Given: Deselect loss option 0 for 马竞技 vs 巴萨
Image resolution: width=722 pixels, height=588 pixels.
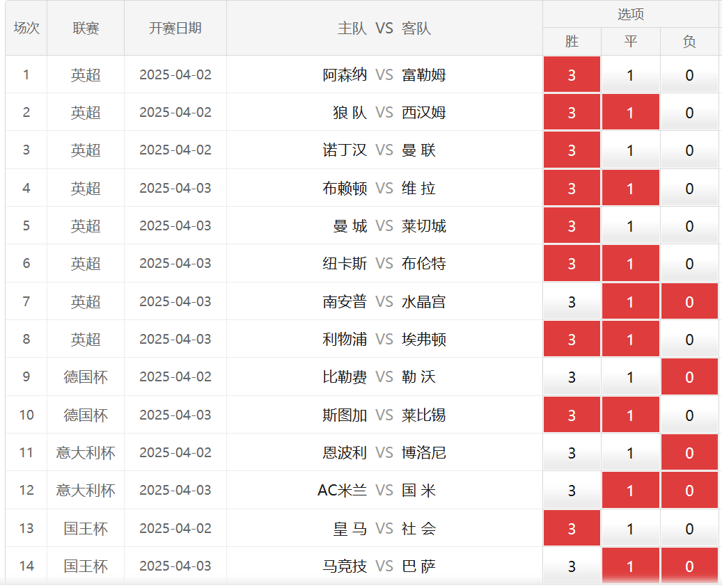Looking at the screenshot, I should pyautogui.click(x=689, y=566).
